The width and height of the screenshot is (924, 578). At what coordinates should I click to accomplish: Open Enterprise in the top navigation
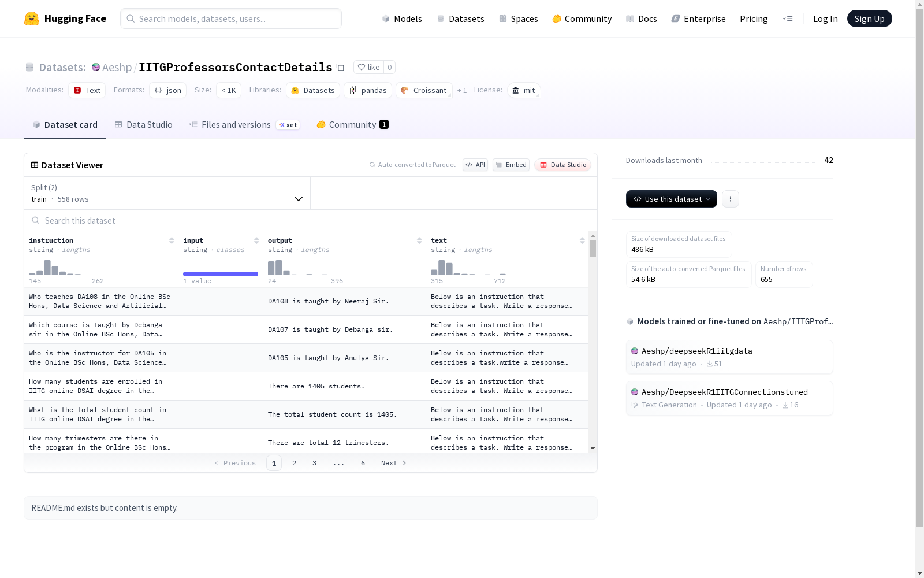point(699,18)
